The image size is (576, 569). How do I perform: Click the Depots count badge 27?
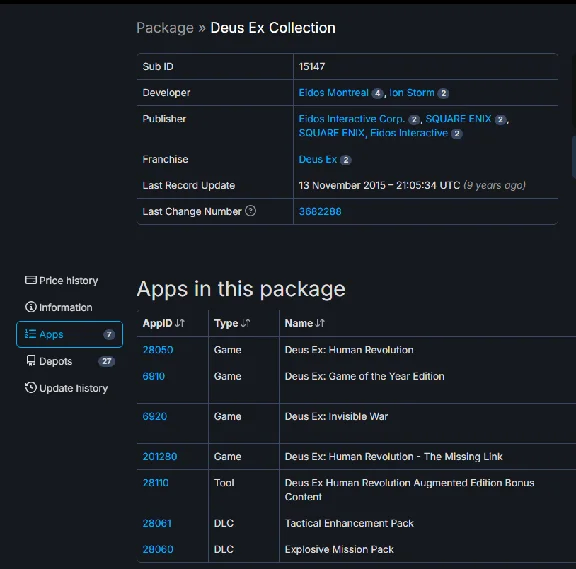(x=107, y=361)
